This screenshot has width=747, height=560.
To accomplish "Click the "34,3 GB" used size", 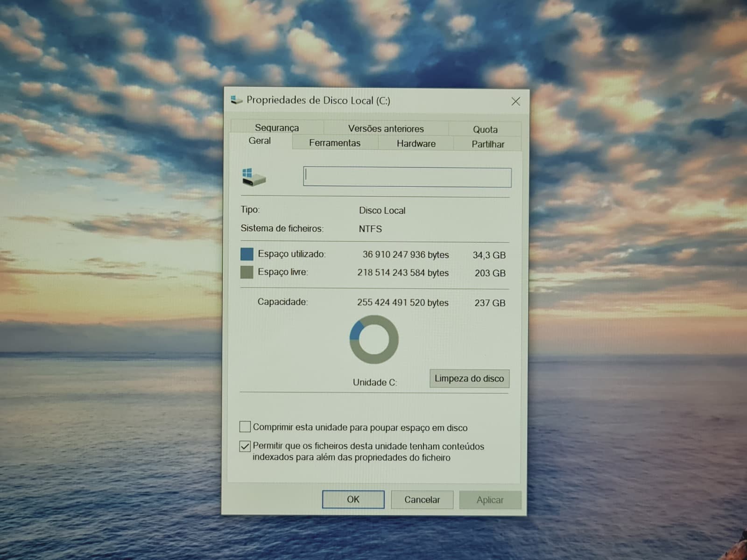I will (x=489, y=255).
